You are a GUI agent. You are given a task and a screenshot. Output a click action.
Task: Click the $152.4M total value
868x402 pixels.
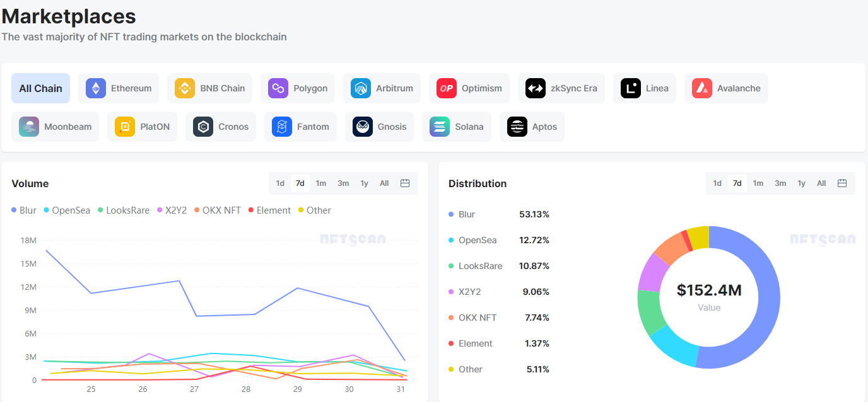pos(709,290)
